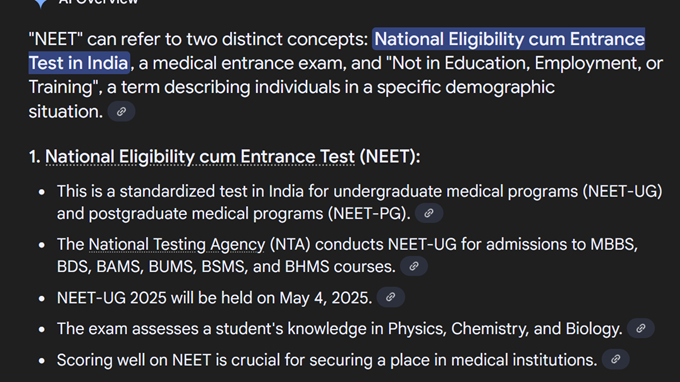
Task: Click the AI Overview label text
Action: click(98, 2)
